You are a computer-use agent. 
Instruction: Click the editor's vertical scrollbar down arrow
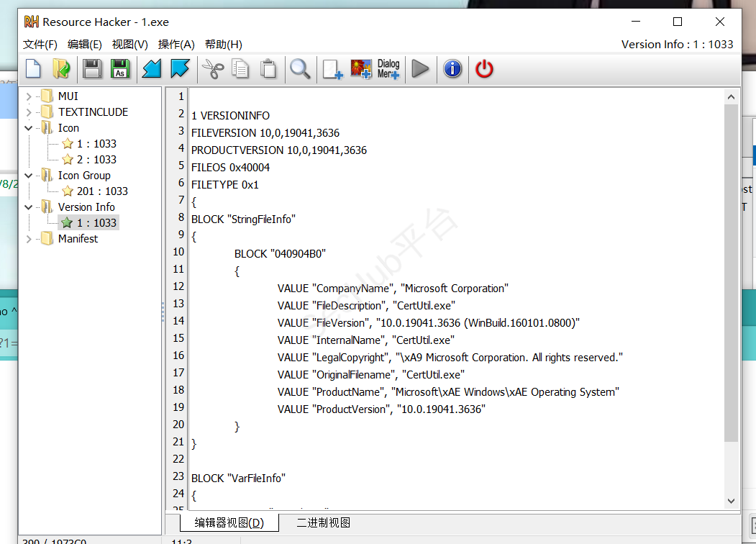[732, 501]
